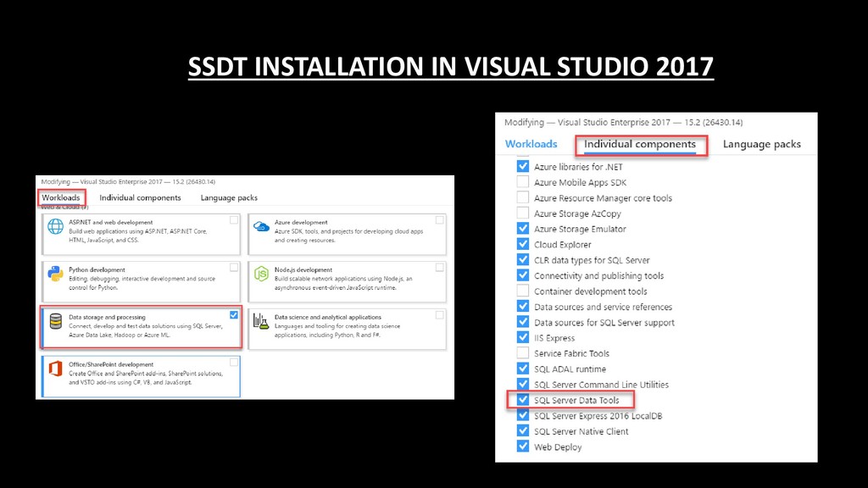
Task: Uncheck SQL Server Command Line Utilities
Action: [x=522, y=384]
